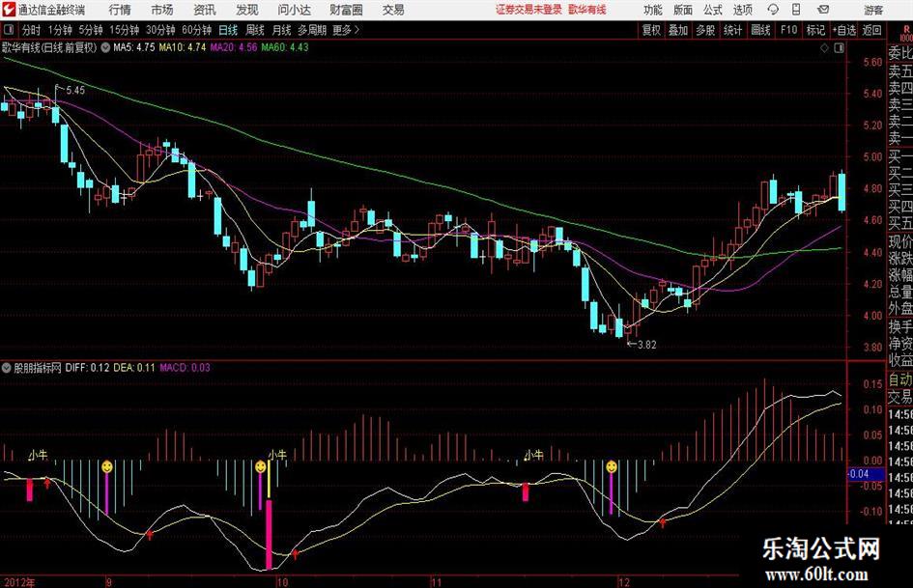Viewport: 913px width, 588px height.
Task: Open the 功能 menu
Action: pyautogui.click(x=653, y=10)
